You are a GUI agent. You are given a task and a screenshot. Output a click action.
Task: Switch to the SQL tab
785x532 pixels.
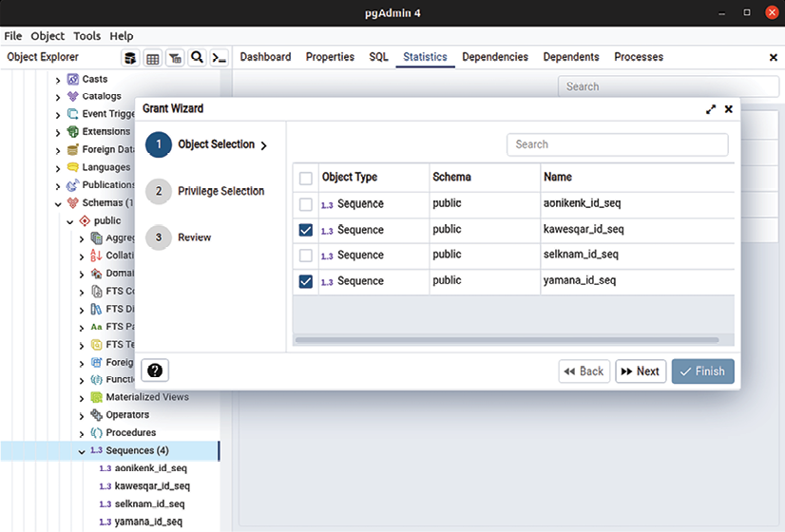378,57
